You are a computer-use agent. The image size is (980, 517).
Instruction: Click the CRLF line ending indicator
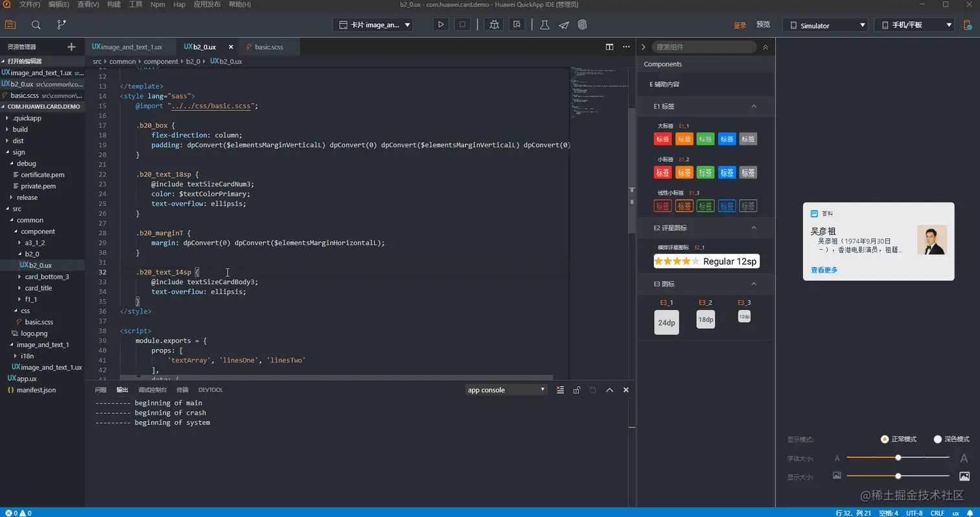(x=937, y=512)
